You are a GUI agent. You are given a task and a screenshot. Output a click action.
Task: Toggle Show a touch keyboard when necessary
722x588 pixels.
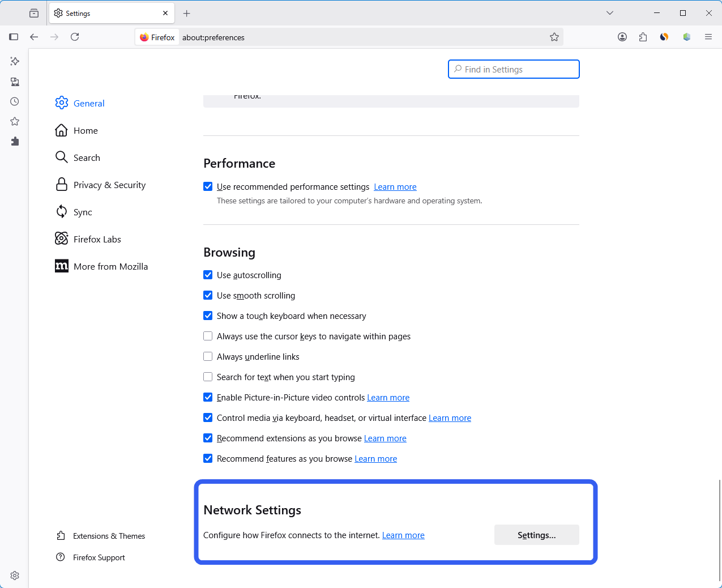(x=208, y=316)
